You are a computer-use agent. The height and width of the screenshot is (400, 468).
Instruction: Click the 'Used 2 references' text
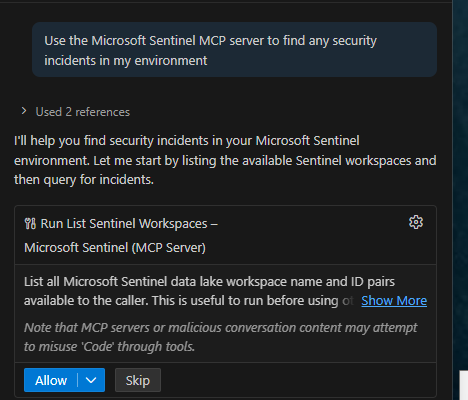coord(83,112)
